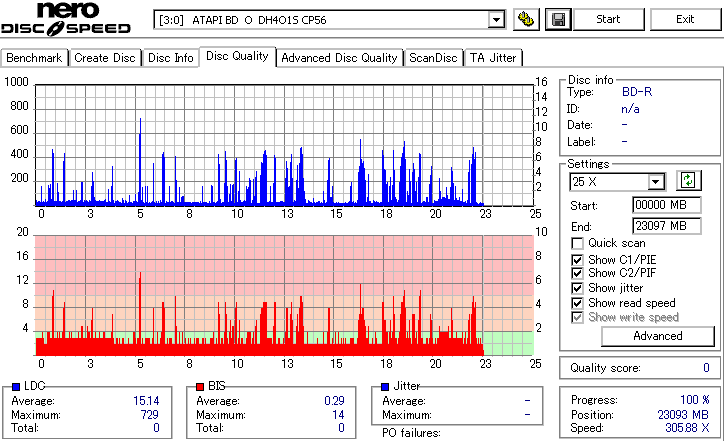Switch to the Create Disc tab
Viewport: 724px width, 441px height.
point(105,58)
